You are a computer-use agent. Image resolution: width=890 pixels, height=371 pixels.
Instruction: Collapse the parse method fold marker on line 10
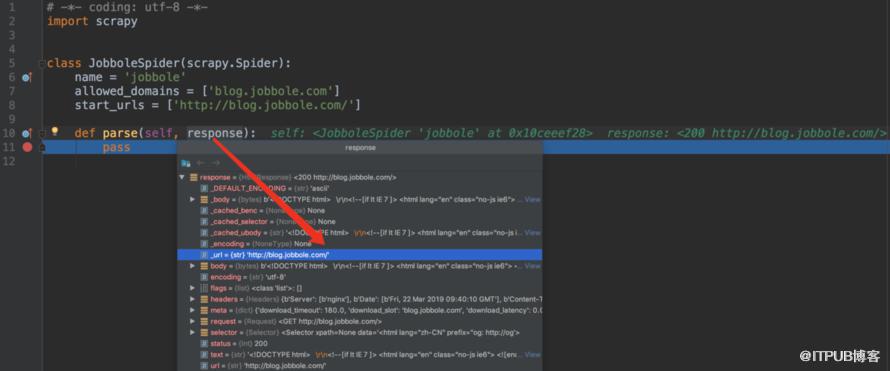pos(41,133)
